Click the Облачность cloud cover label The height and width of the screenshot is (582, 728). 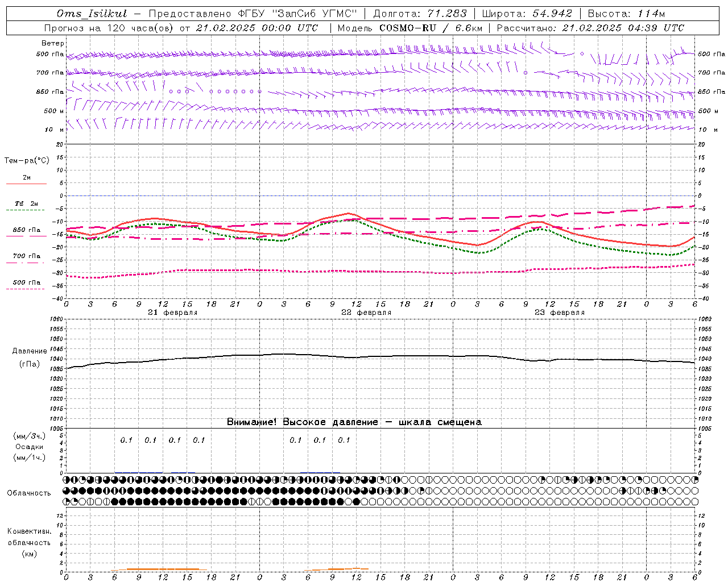coord(29,493)
